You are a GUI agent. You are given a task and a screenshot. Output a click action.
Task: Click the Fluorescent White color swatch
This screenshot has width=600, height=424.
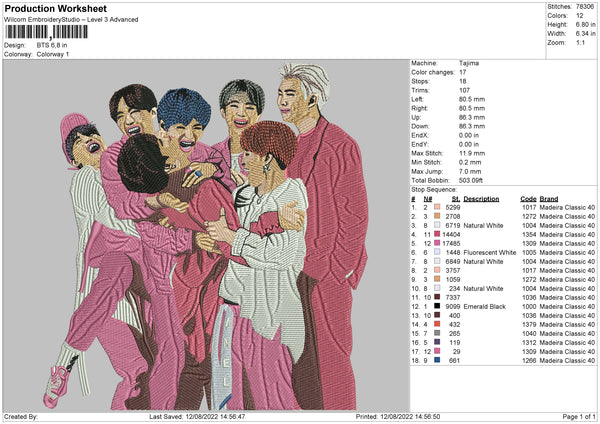437,252
